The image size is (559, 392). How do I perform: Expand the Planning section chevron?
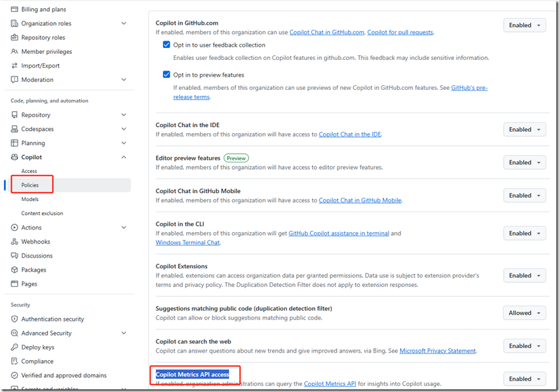pos(124,143)
